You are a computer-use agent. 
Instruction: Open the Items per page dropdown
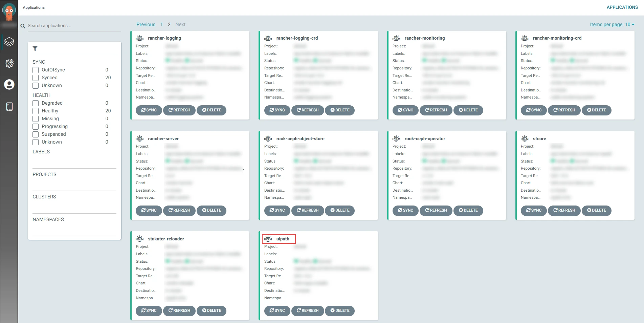click(612, 24)
